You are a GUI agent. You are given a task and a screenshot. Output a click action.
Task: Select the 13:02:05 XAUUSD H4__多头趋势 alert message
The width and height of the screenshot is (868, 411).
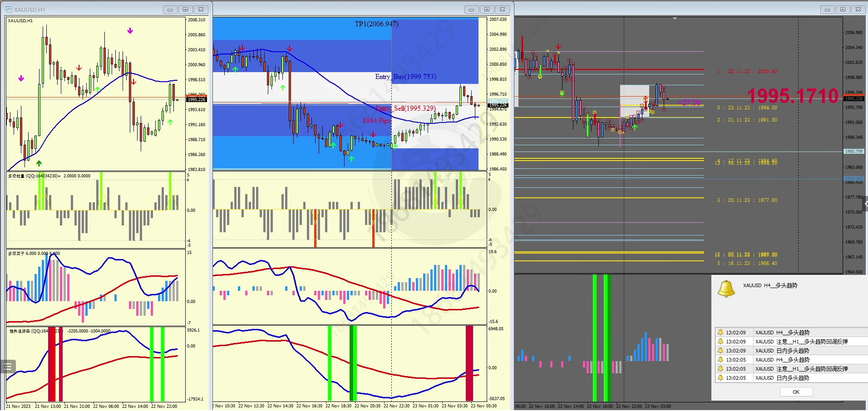[x=782, y=360]
